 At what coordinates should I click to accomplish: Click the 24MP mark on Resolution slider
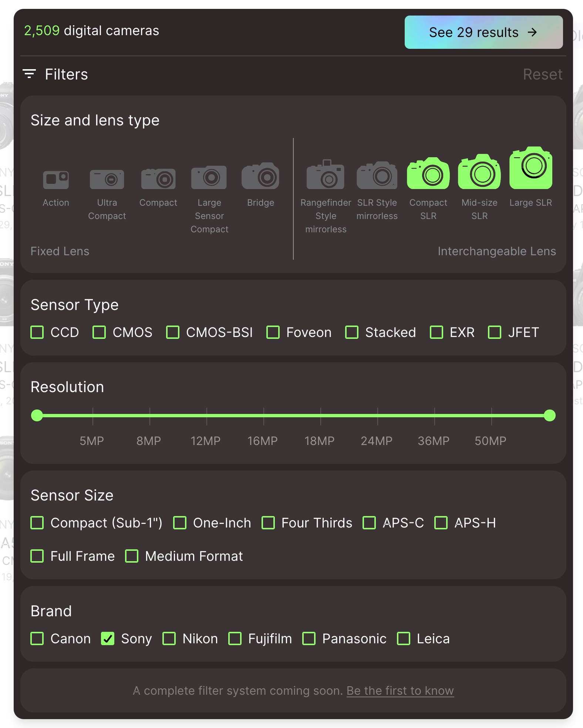(378, 416)
